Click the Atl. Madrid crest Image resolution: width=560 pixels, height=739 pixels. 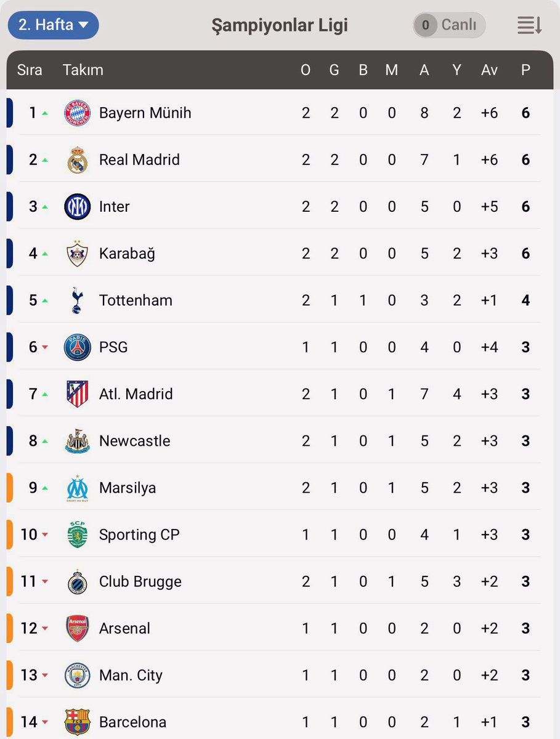pyautogui.click(x=78, y=394)
